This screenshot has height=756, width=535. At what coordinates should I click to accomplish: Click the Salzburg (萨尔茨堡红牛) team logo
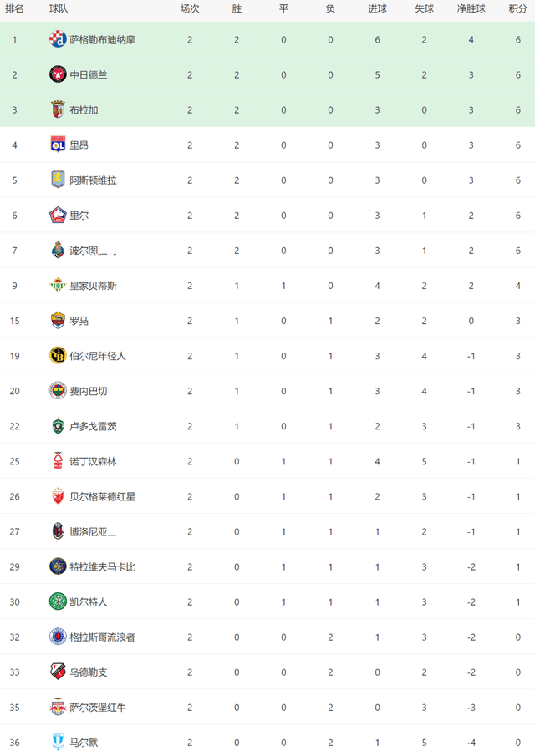pyautogui.click(x=58, y=708)
